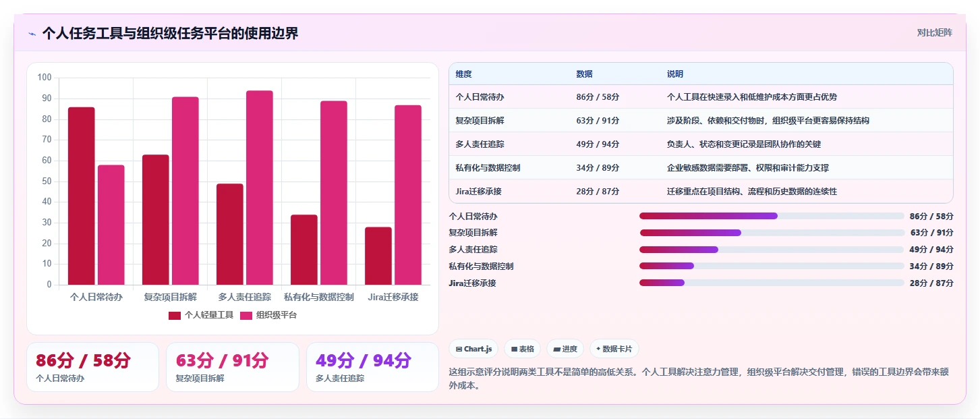Screen dimensions: 980x419
Task: Click the title 个人任务工具与组织级任务平台的使用边界
Action: click(x=170, y=34)
